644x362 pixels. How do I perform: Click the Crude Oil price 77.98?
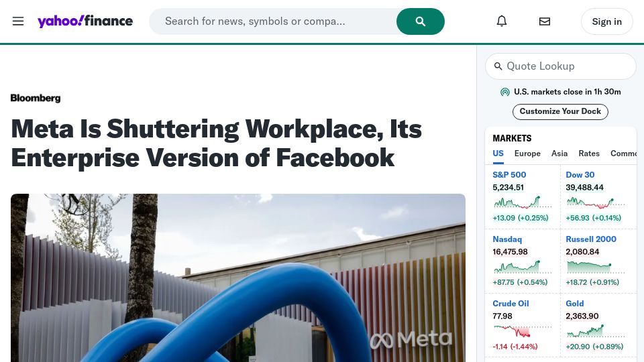coord(502,316)
